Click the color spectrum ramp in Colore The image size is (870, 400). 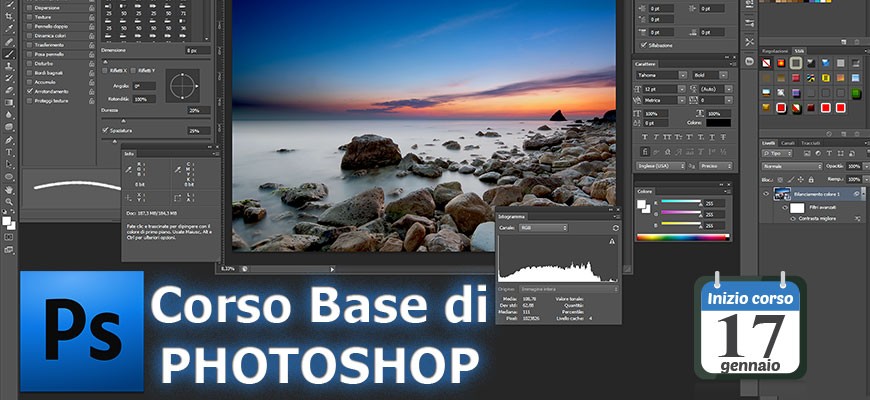[x=682, y=237]
